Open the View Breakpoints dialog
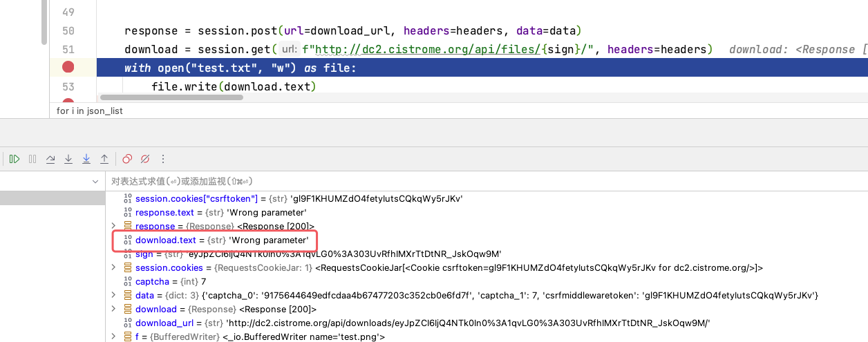This screenshot has width=868, height=342. pos(127,159)
